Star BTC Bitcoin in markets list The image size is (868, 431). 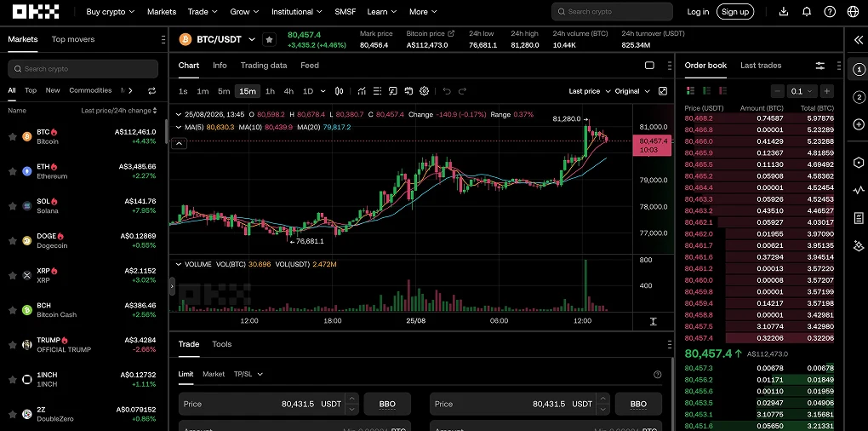pyautogui.click(x=12, y=136)
